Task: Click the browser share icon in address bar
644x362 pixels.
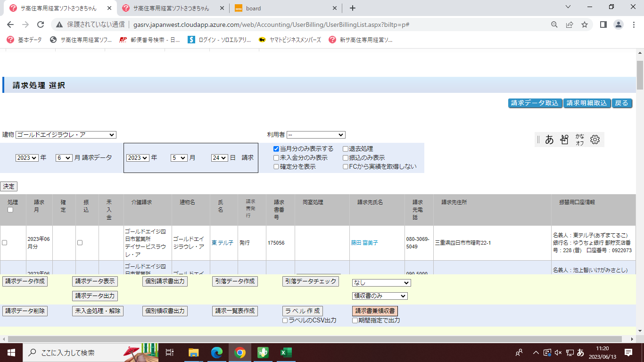Action: click(570, 25)
